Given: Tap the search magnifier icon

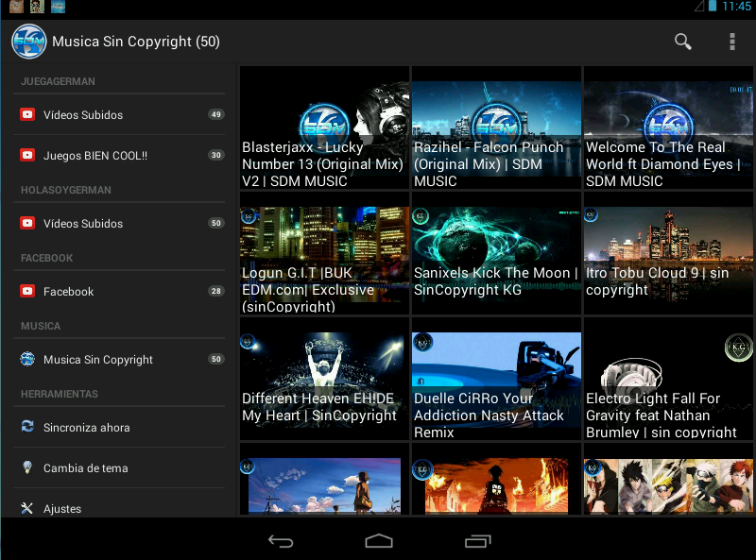Looking at the screenshot, I should tap(682, 42).
